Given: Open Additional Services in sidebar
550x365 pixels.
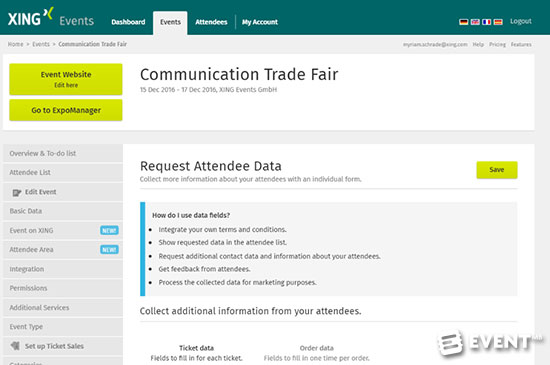Looking at the screenshot, I should click(x=63, y=307).
